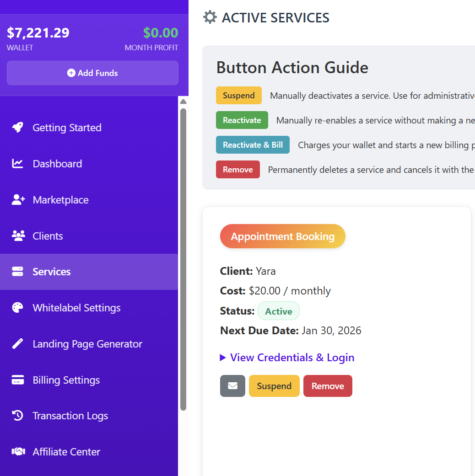Image resolution: width=475 pixels, height=476 pixels.
Task: Click the Landing Page Generator pen icon
Action: [18, 344]
